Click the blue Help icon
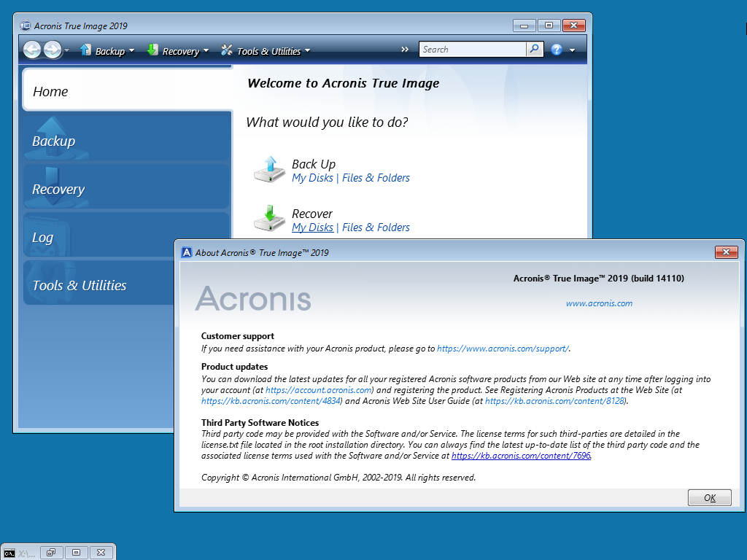The height and width of the screenshot is (560, 747). coord(557,50)
